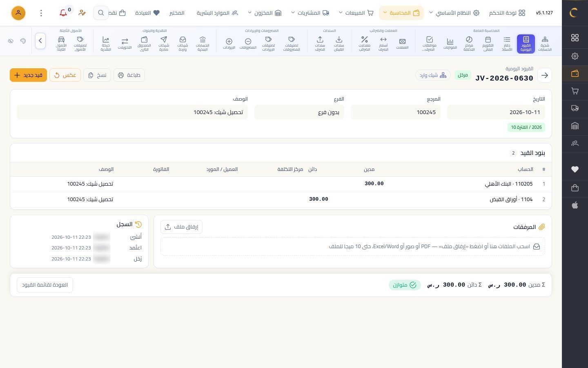Expand the النظام الأساسي menu dropdown
This screenshot has width=588, height=368.
pos(454,13)
